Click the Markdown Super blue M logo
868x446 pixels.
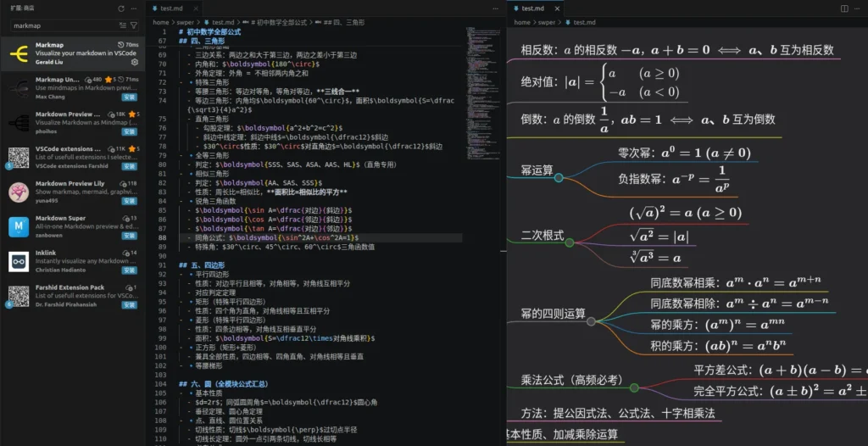tap(19, 226)
